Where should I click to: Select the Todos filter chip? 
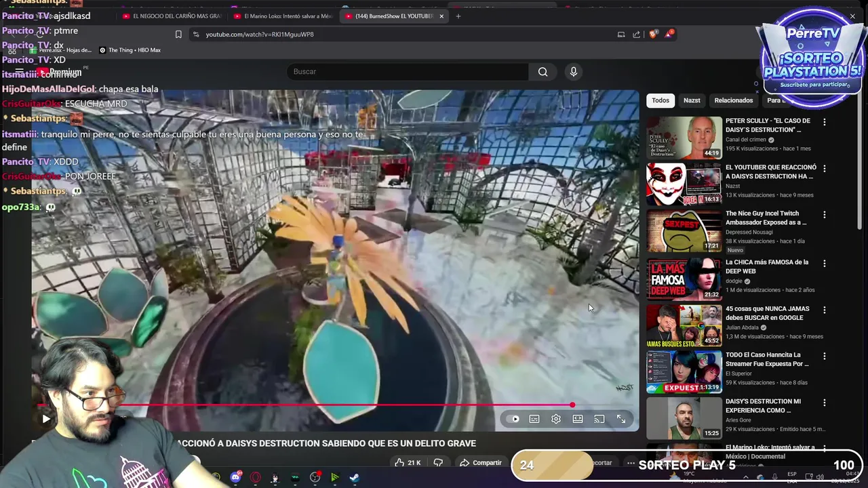pos(660,100)
